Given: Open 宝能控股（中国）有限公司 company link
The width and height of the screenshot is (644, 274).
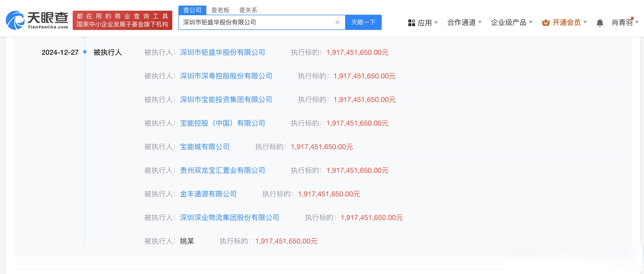Looking at the screenshot, I should (222, 123).
